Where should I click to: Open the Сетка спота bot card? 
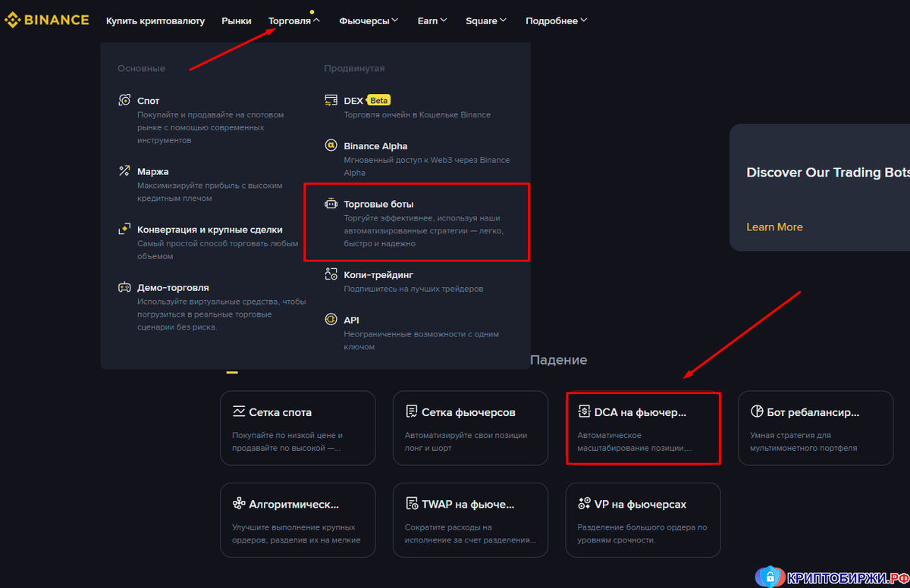point(298,428)
